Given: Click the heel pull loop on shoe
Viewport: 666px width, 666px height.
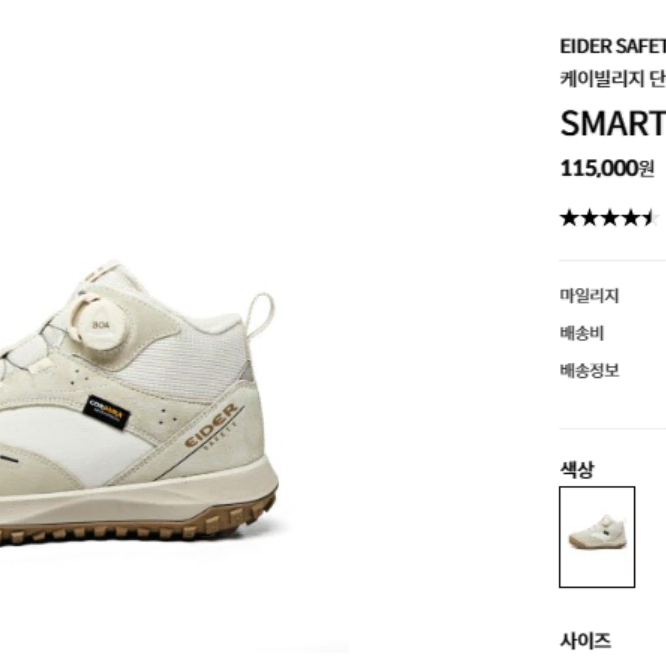Looking at the screenshot, I should (260, 314).
